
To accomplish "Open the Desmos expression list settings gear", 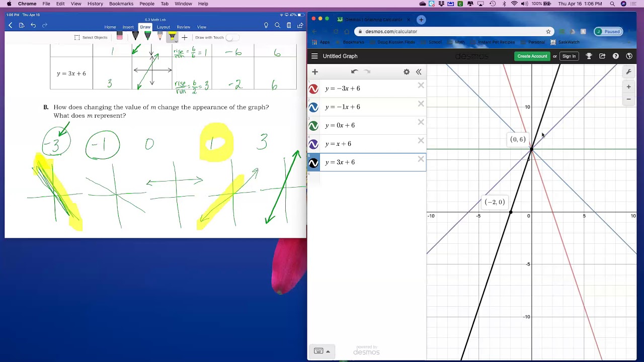I will tap(407, 72).
